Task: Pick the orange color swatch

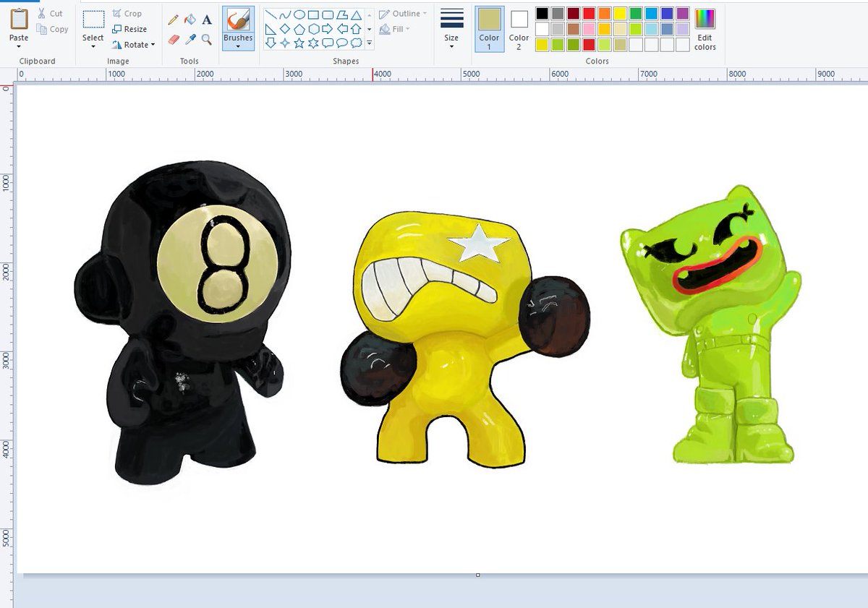Action: click(x=605, y=14)
